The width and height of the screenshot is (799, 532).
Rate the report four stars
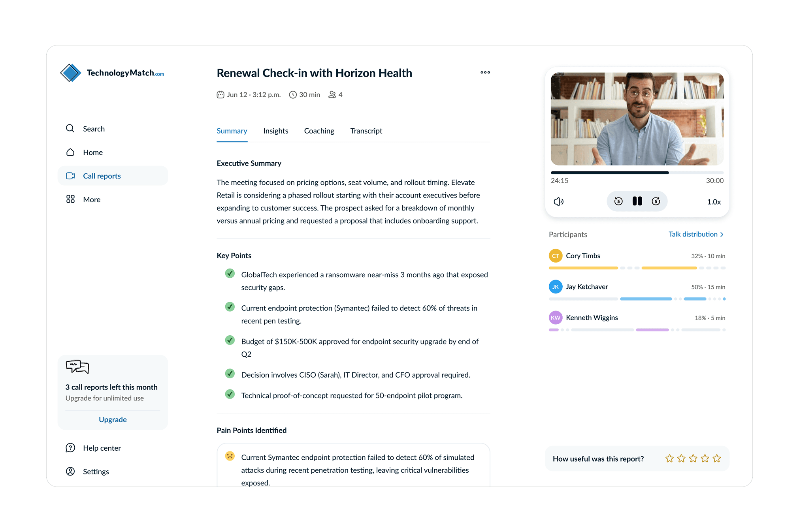(705, 459)
